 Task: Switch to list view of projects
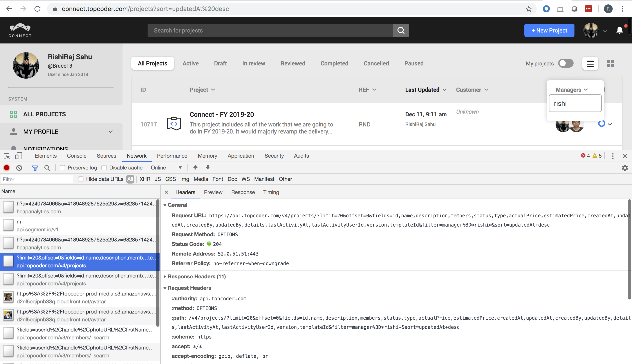tap(590, 63)
